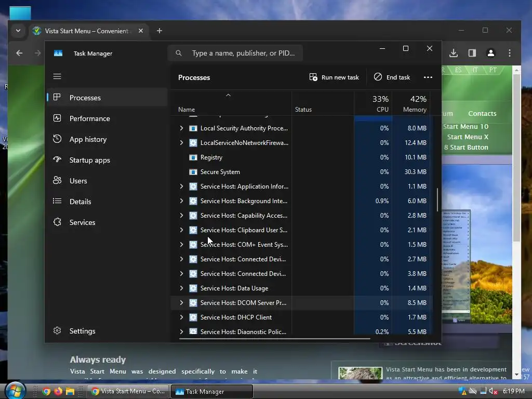This screenshot has width=532, height=399.
Task: Click Service Host: Data Usage gear icon
Action: click(x=193, y=288)
